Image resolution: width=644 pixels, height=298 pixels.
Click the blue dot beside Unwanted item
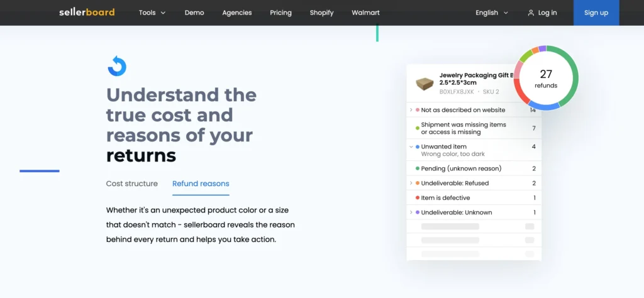point(418,146)
